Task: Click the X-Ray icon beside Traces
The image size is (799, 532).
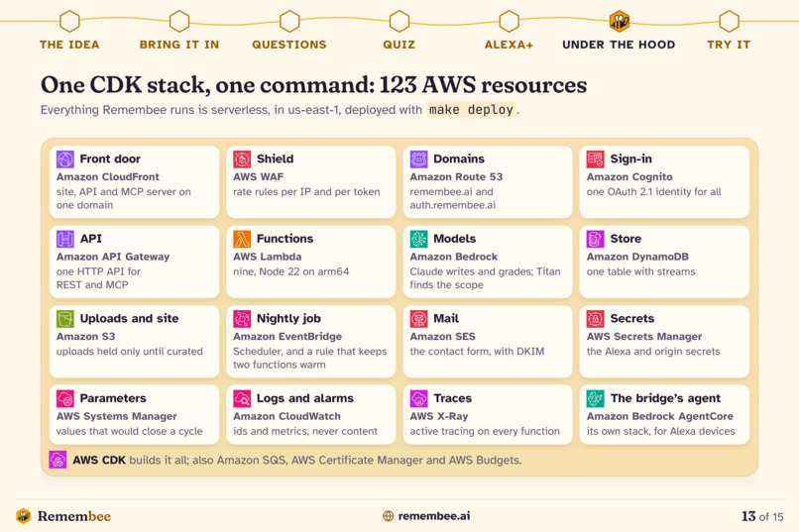Action: tap(419, 398)
